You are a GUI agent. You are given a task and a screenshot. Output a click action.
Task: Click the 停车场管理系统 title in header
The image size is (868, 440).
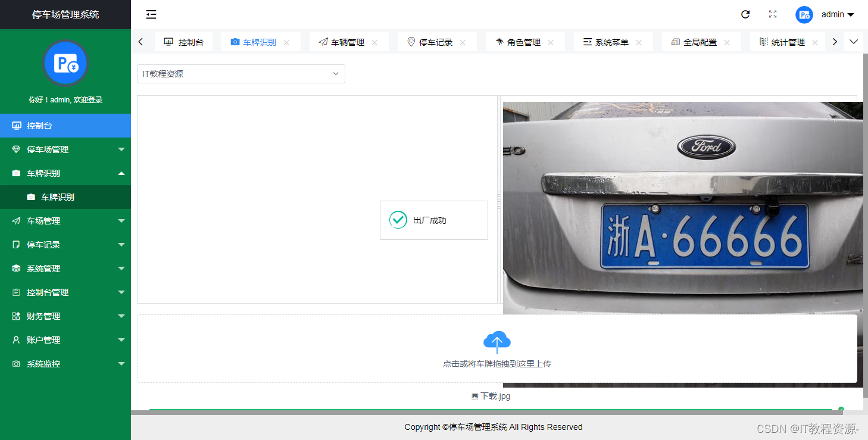point(65,15)
